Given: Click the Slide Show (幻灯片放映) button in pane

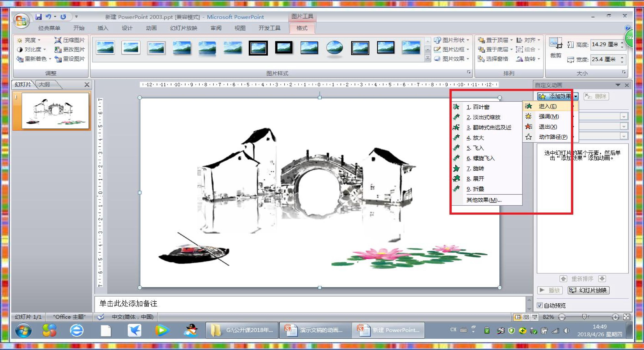Looking at the screenshot, I should click(589, 290).
